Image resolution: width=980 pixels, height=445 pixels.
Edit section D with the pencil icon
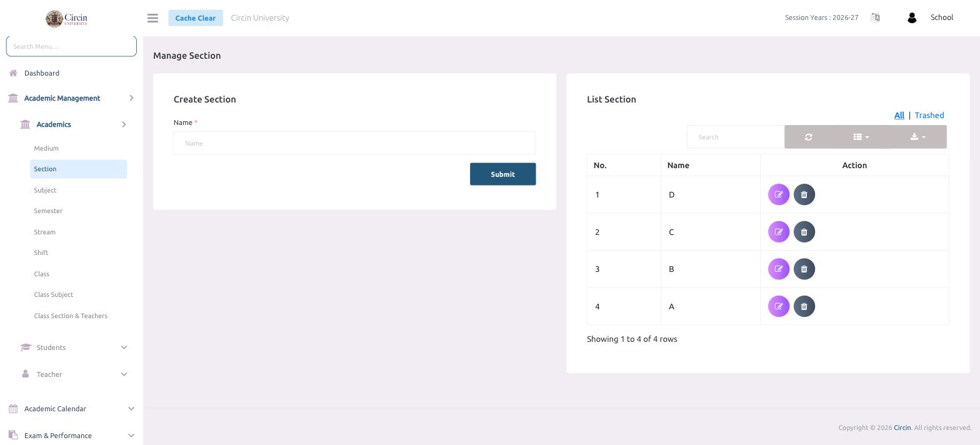(x=779, y=194)
